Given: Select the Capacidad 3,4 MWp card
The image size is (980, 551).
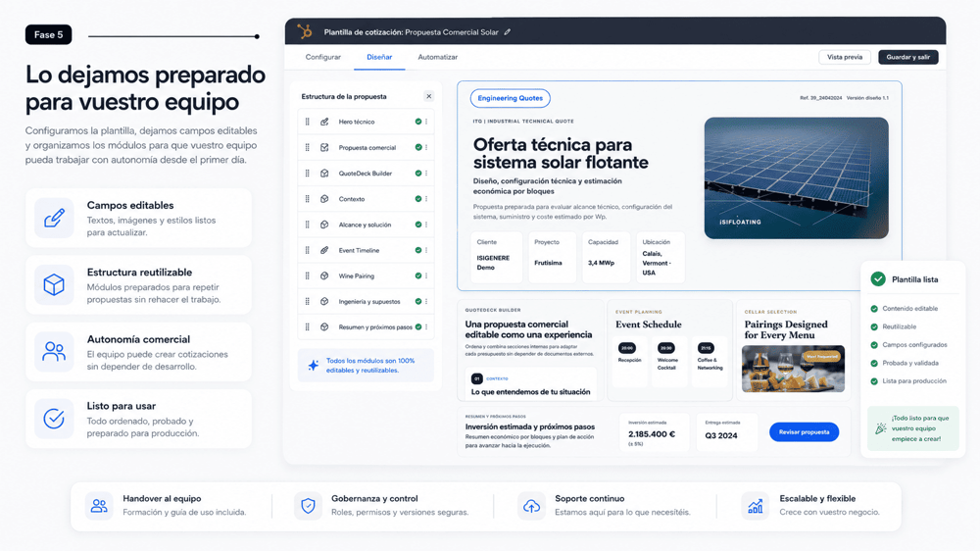Looking at the screenshot, I should click(x=607, y=257).
